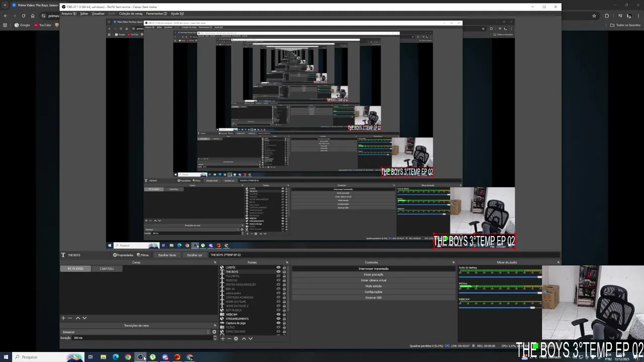Move scene down with arrow icon
Viewport: 644px width, 362px height.
coord(84,318)
